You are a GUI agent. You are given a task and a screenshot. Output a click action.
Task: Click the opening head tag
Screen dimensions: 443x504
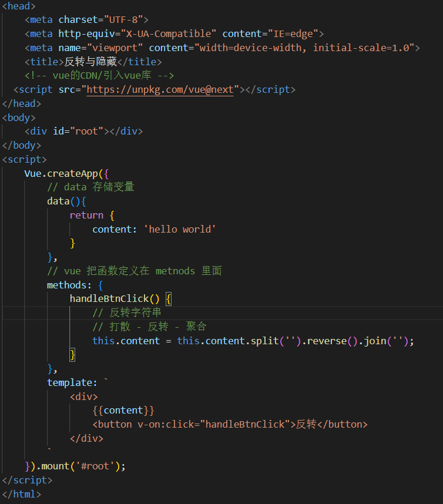coord(19,6)
